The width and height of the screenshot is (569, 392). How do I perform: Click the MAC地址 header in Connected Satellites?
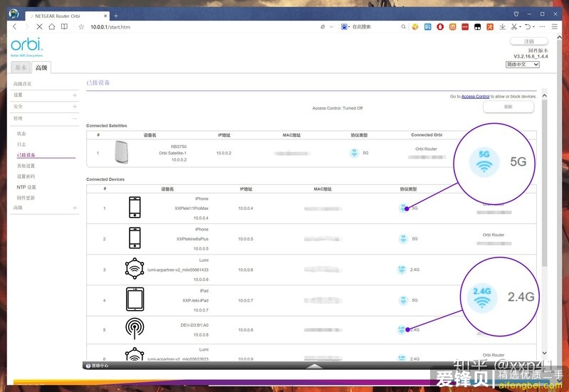point(291,135)
